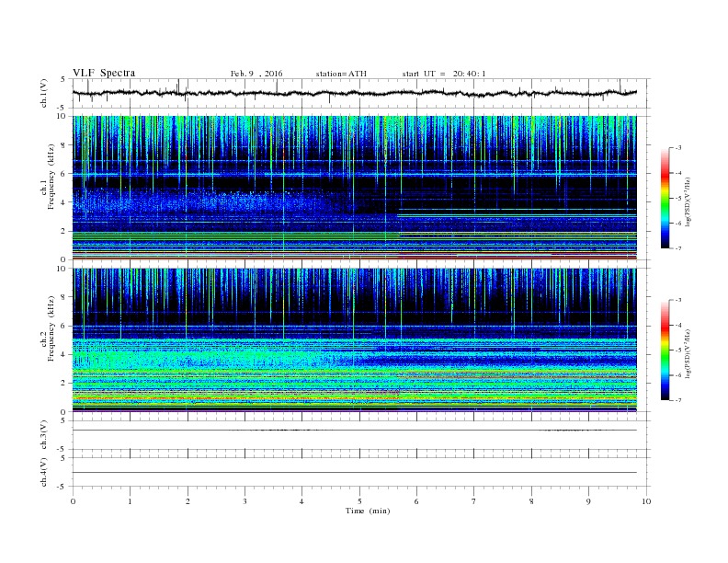Click the "-4" tick on the ch.2 colorbar
Viewport: 728px width, 563px height.
(678, 325)
